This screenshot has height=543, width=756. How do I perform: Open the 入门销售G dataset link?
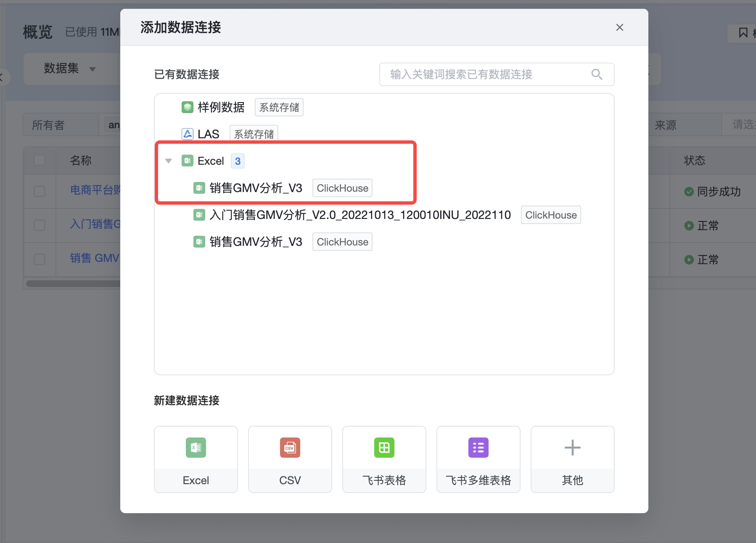click(x=95, y=224)
